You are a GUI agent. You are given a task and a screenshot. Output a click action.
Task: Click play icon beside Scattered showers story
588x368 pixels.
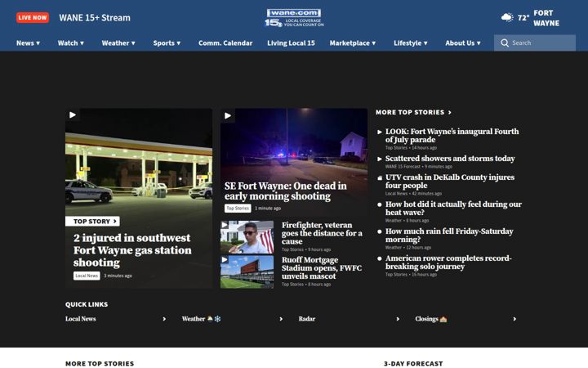pyautogui.click(x=380, y=159)
